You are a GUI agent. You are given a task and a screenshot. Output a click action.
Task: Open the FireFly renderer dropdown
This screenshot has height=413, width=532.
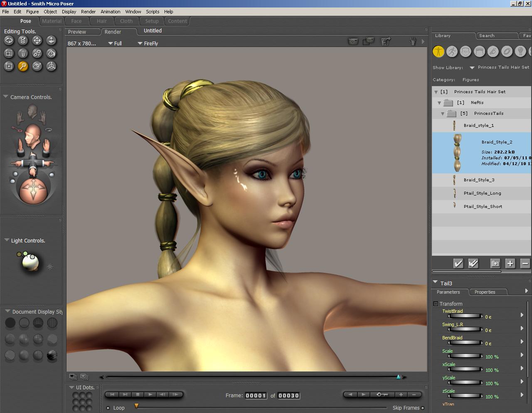[140, 43]
